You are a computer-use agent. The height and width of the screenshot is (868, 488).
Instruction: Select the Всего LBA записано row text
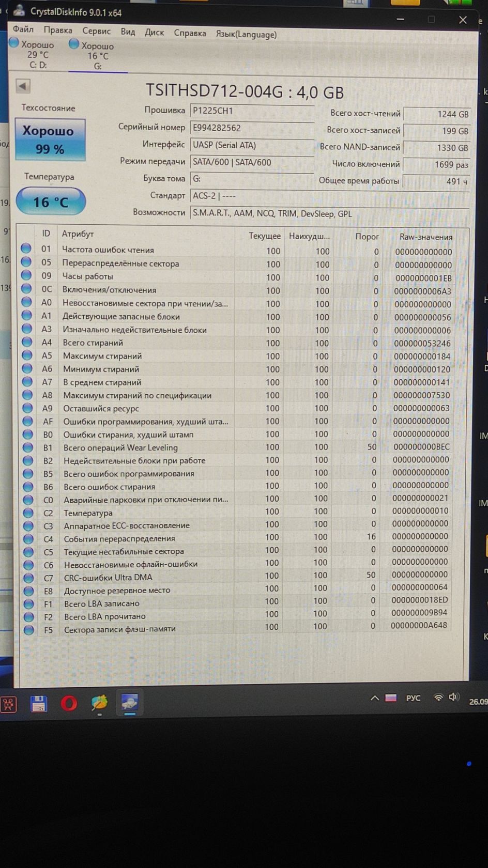point(101,603)
